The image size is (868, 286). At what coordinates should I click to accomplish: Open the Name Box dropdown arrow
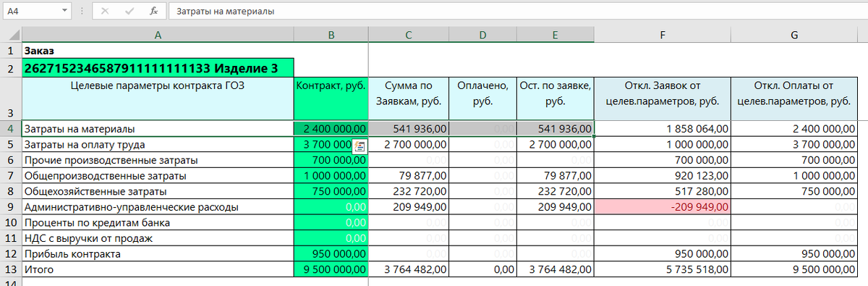65,12
